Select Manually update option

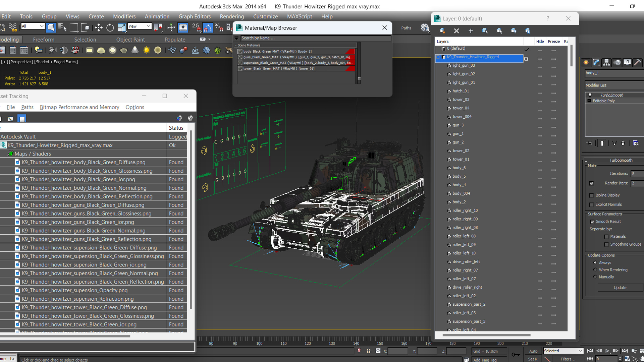595,277
